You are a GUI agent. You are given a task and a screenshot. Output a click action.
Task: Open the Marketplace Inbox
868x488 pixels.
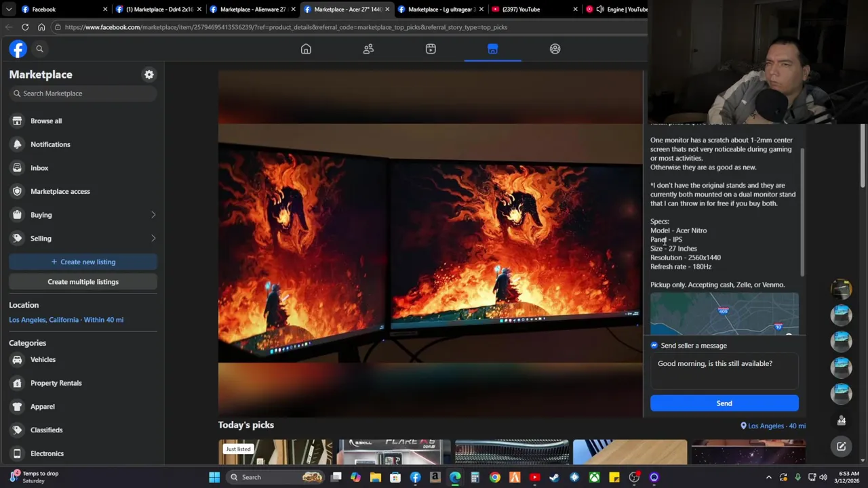click(83, 167)
